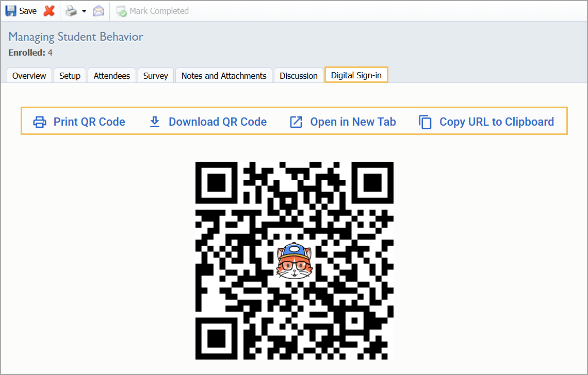Click Copy URL to Clipboard link
Image resolution: width=588 pixels, height=375 pixels.
(497, 122)
